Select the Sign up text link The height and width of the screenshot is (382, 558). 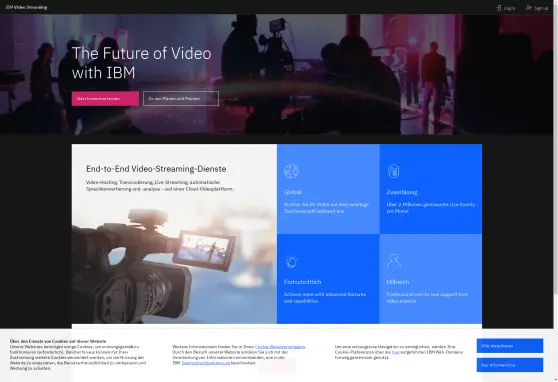point(541,8)
